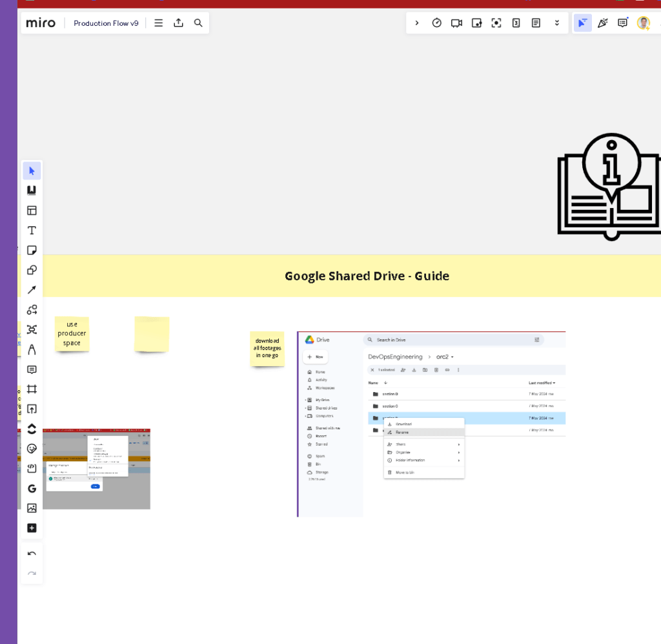This screenshot has width=661, height=644.
Task: Select the blank yellow sticky note
Action: click(x=152, y=334)
